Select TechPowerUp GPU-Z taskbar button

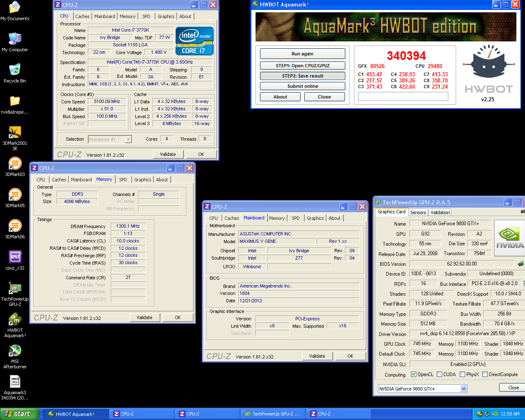pyautogui.click(x=273, y=414)
